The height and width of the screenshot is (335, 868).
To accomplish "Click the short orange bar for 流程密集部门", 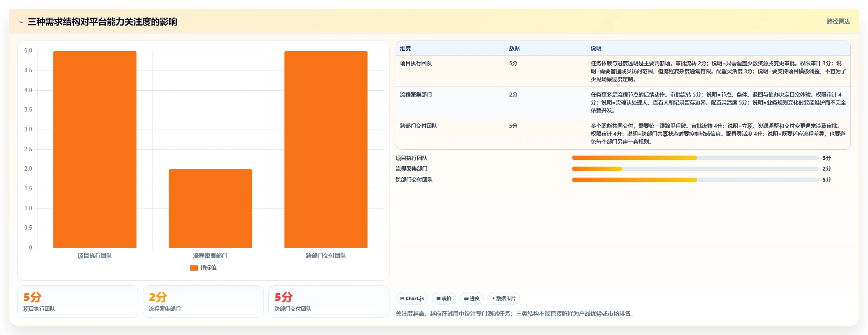I will [210, 208].
